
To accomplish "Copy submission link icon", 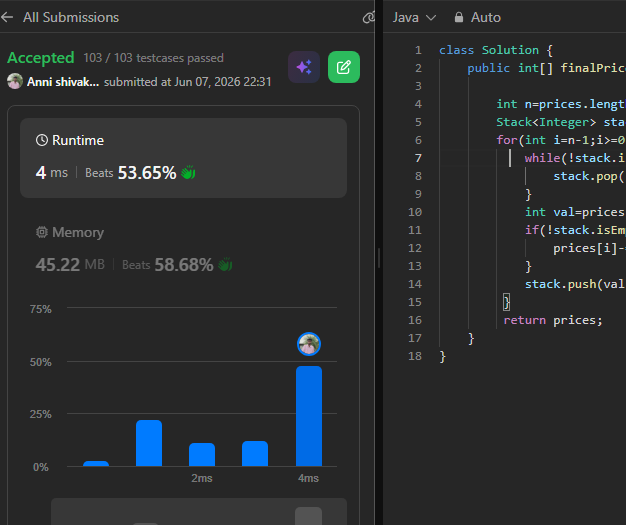I will [368, 17].
